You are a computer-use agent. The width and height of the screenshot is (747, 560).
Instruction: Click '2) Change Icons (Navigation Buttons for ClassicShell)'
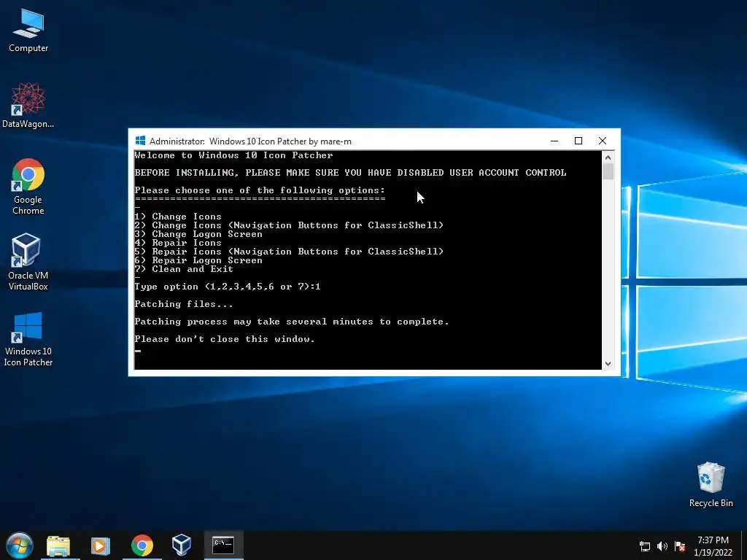(289, 225)
